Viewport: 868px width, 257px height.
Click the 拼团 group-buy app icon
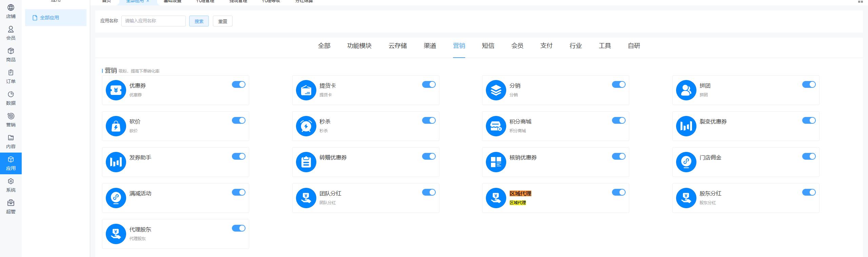[x=686, y=90]
